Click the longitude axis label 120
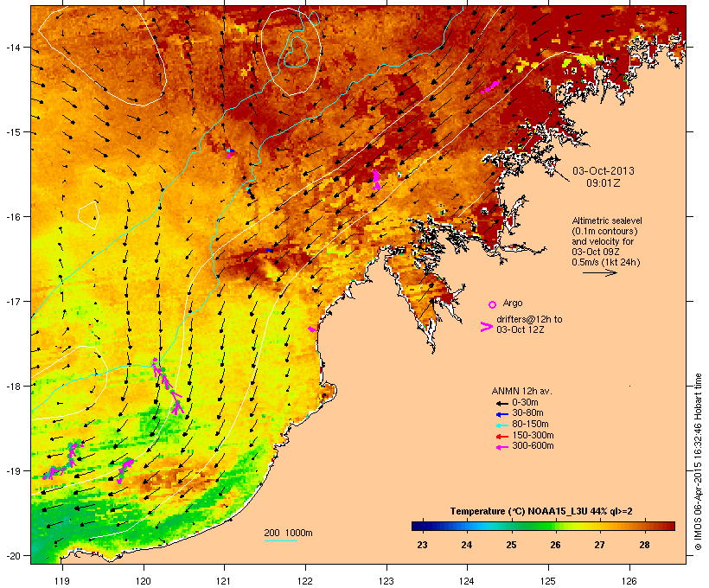709x588 pixels. coord(144,581)
